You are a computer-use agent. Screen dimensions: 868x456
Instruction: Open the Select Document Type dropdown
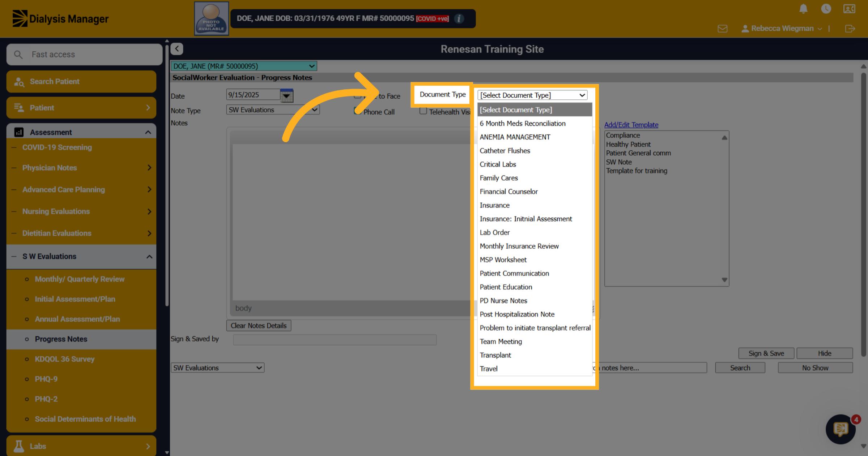532,95
